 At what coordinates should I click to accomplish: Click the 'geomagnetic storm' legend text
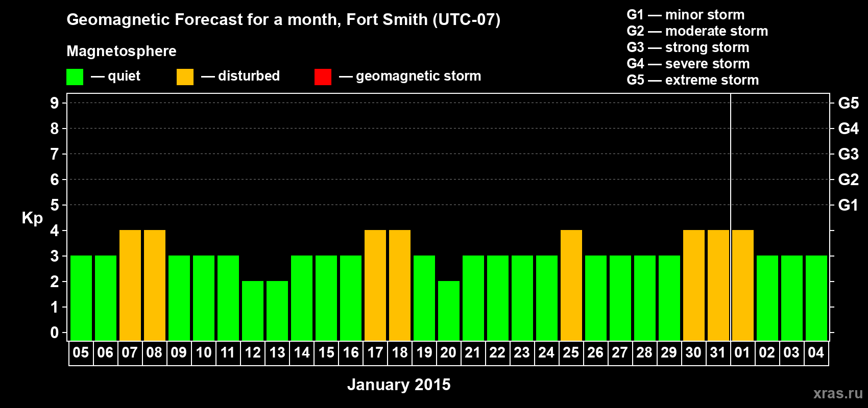pos(418,76)
